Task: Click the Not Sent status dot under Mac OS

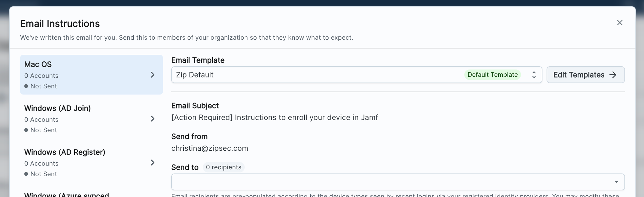Action: [x=26, y=86]
